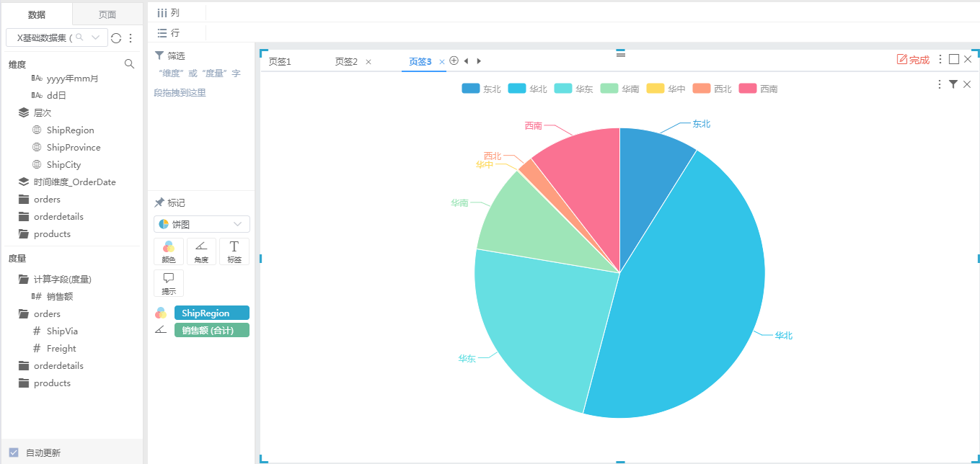Expand the 时间维度_OrderDate node
Viewport: 980px width, 464px height.
coord(24,182)
